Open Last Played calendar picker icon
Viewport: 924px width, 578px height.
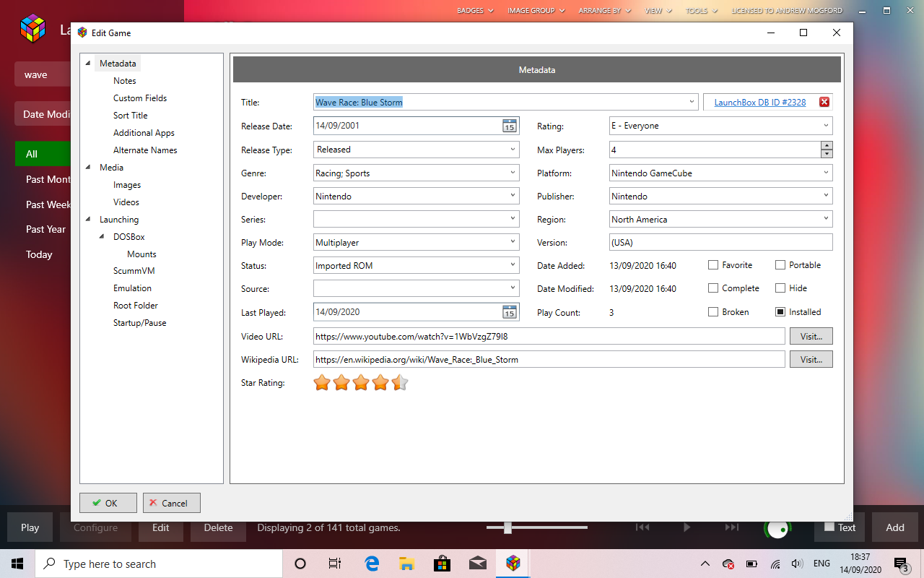tap(509, 312)
